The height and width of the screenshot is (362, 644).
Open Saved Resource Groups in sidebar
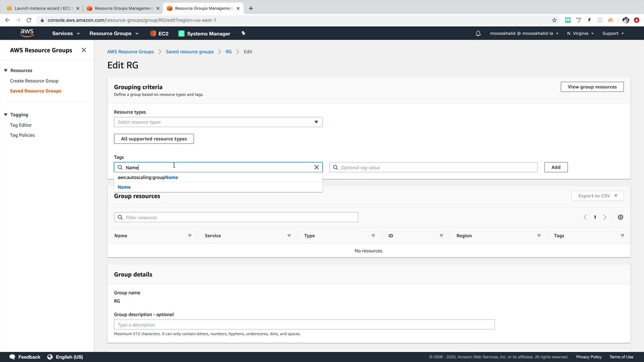(36, 91)
